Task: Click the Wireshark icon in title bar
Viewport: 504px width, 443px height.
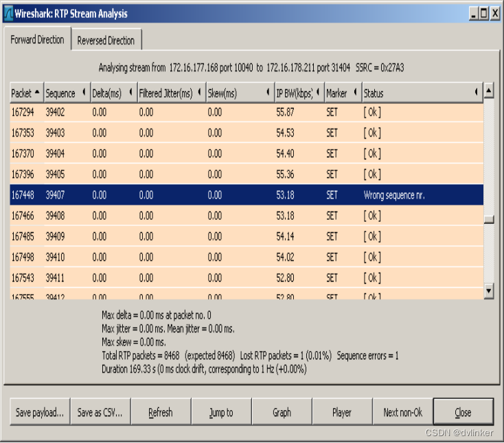Action: [x=9, y=14]
